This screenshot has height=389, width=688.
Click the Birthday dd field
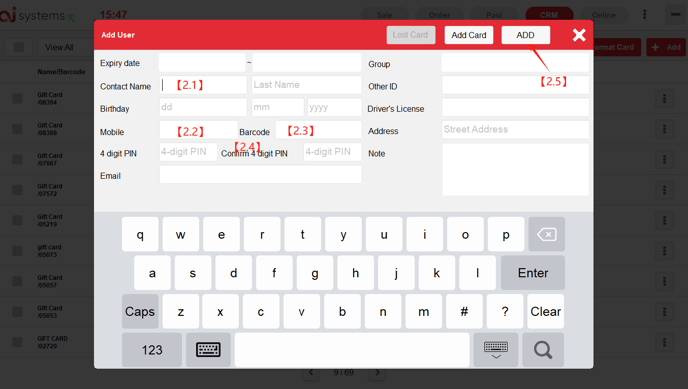click(203, 107)
